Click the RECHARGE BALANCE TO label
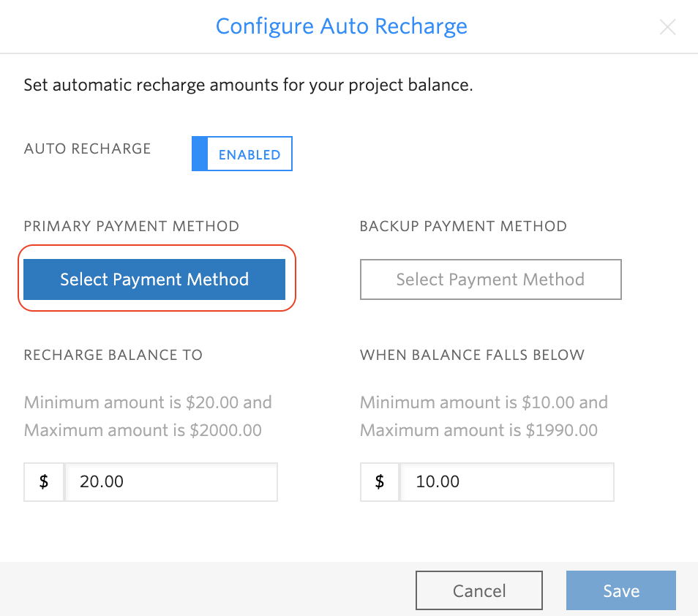This screenshot has width=698, height=616. click(x=113, y=355)
